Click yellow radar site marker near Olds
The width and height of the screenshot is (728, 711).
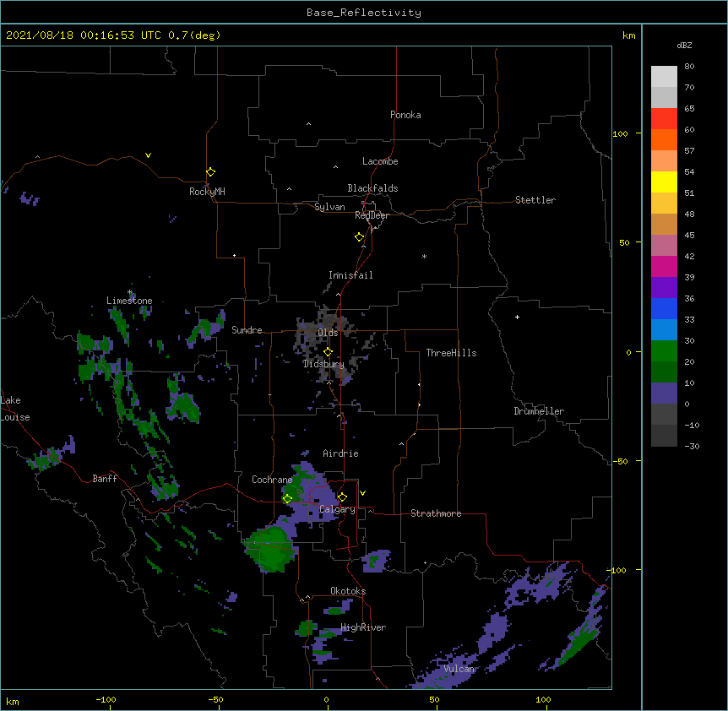click(328, 352)
